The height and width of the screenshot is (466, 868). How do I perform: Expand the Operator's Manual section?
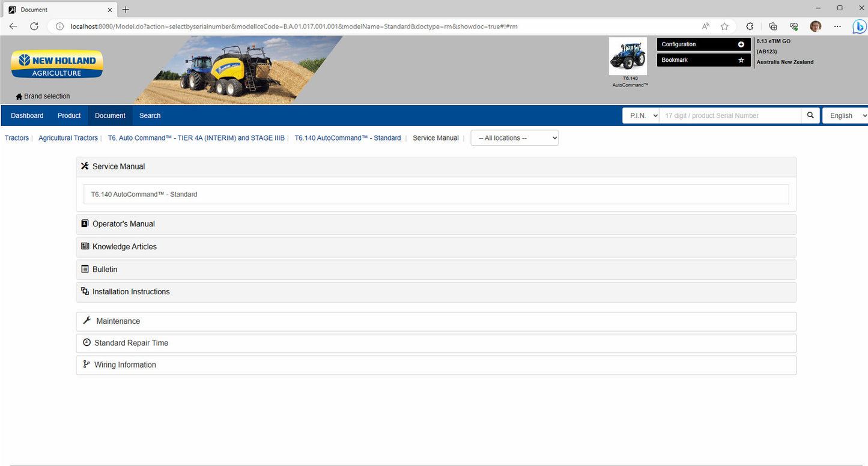pyautogui.click(x=436, y=224)
